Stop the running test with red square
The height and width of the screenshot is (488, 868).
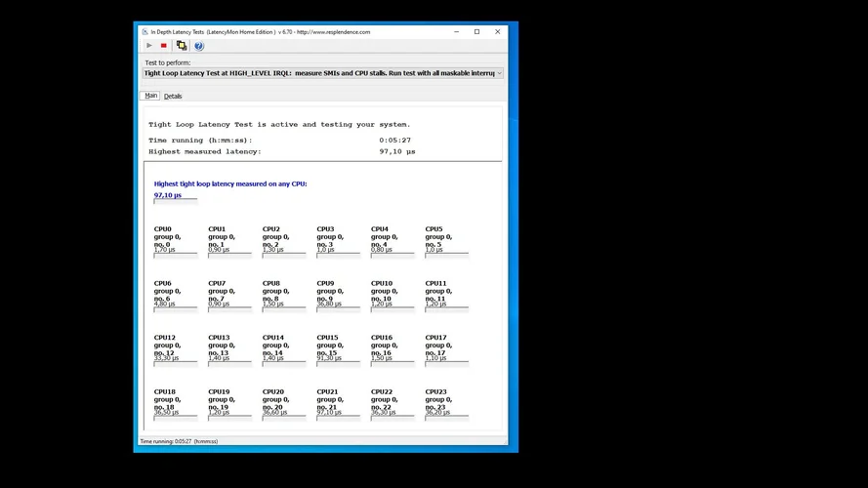[x=164, y=45]
